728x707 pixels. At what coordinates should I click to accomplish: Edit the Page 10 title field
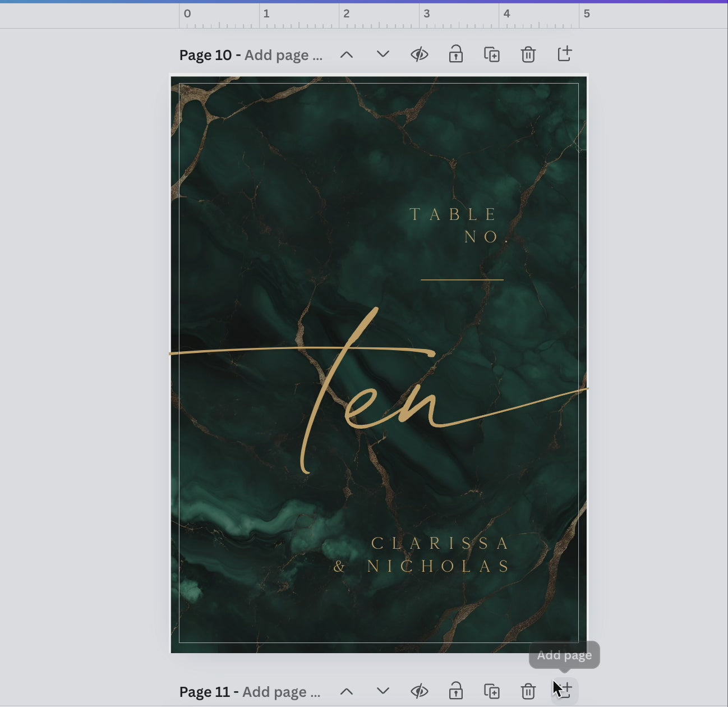[x=283, y=55]
